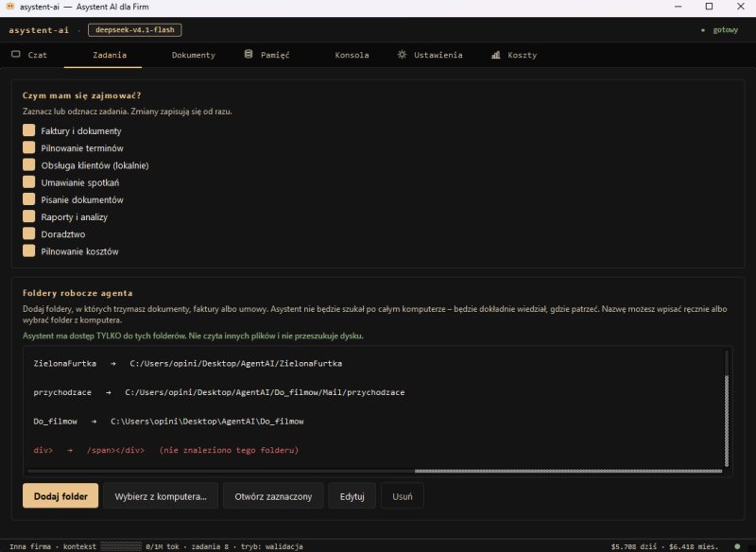
Task: Toggle the Pisanie dokumentów checkbox
Action: click(x=29, y=199)
